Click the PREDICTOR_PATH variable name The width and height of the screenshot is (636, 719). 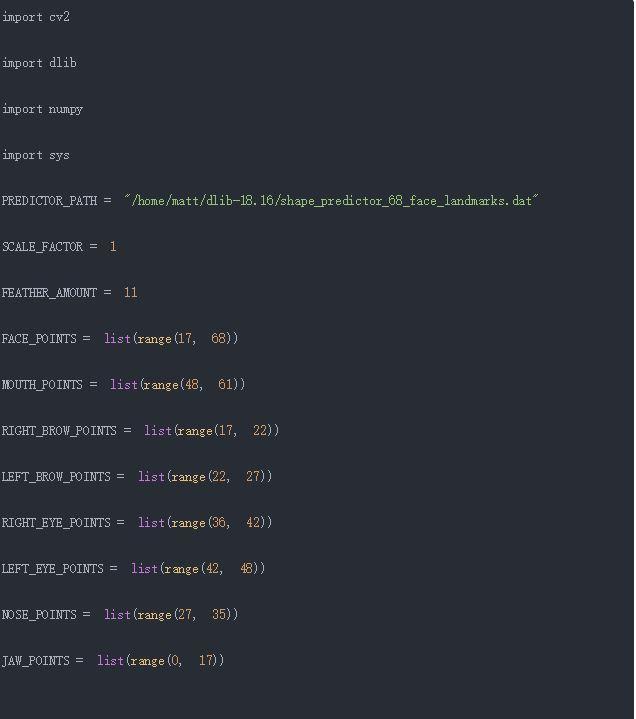click(49, 201)
